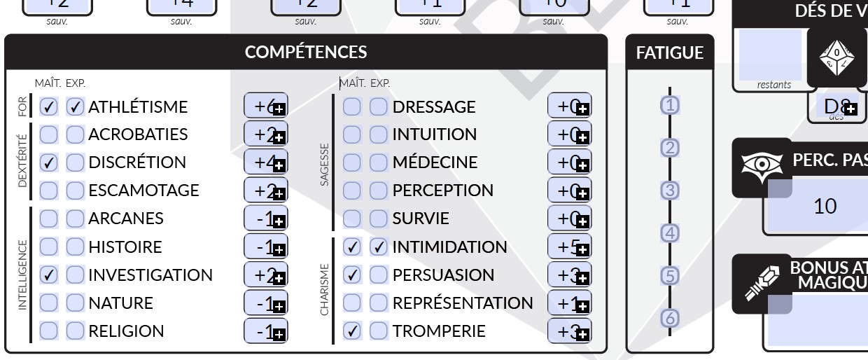Image resolution: width=868 pixels, height=360 pixels.
Task: Click the plus icon next to D8 hit dice
Action: pyautogui.click(x=850, y=109)
